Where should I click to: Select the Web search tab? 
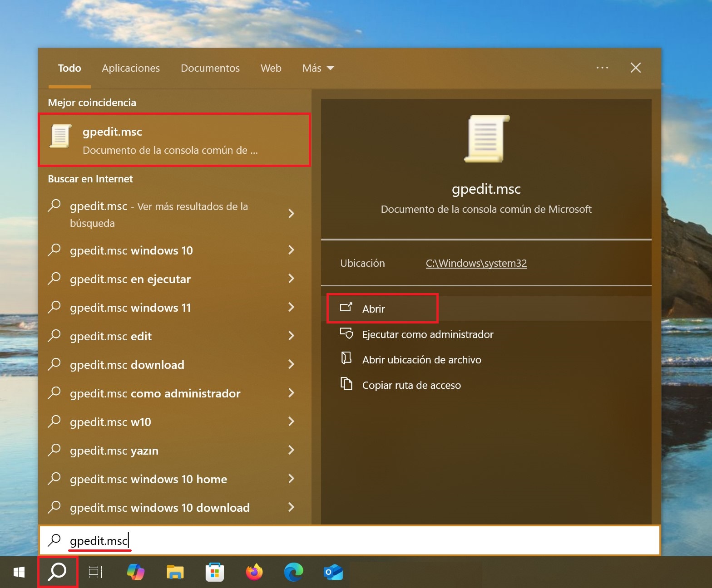pos(271,68)
